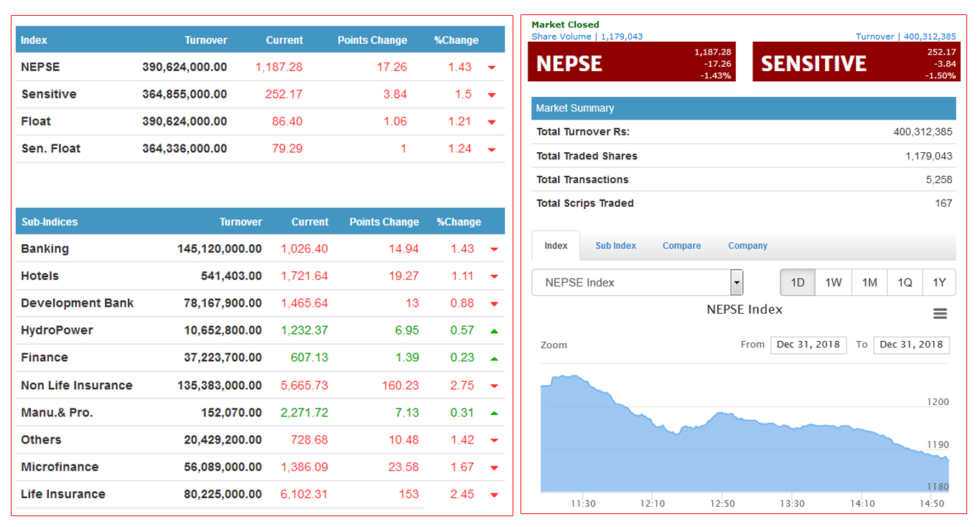Click the red down arrow in Microfinance row

[494, 468]
